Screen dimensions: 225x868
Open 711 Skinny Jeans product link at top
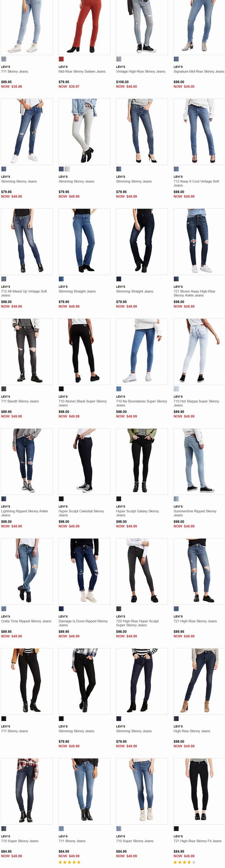coord(14,72)
